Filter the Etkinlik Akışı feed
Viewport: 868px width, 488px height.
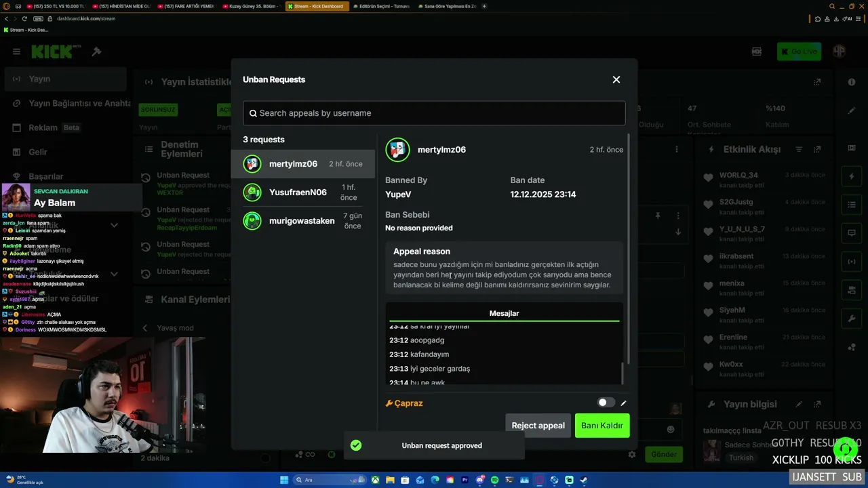(x=799, y=149)
